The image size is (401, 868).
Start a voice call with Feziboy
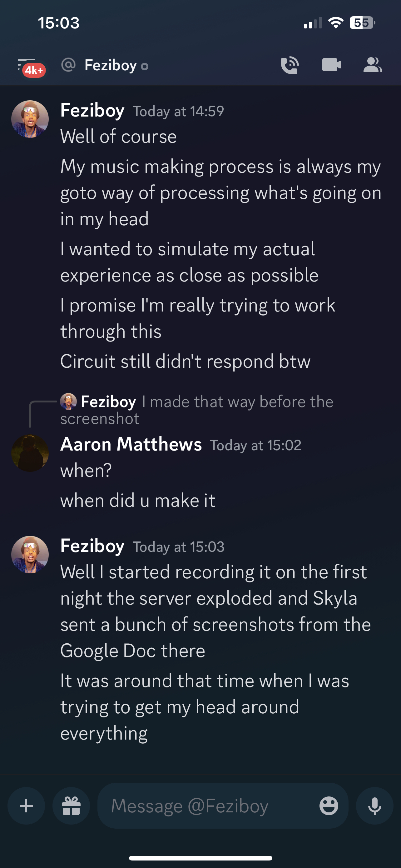click(x=290, y=65)
